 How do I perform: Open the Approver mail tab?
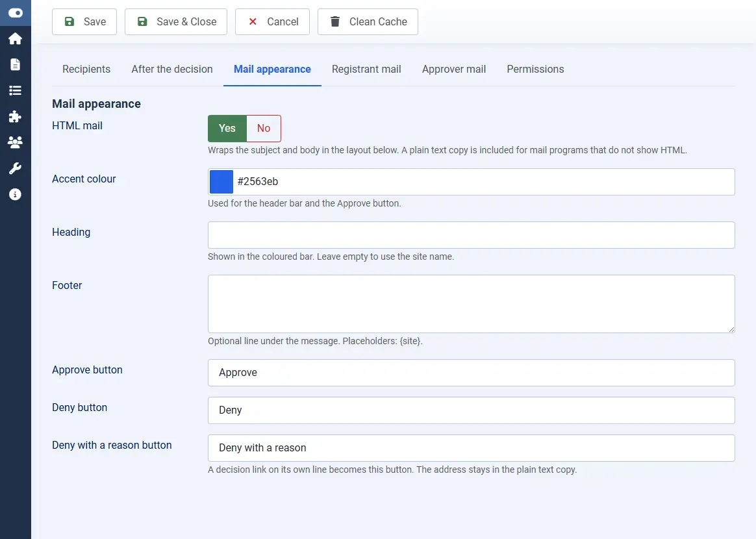pos(454,69)
